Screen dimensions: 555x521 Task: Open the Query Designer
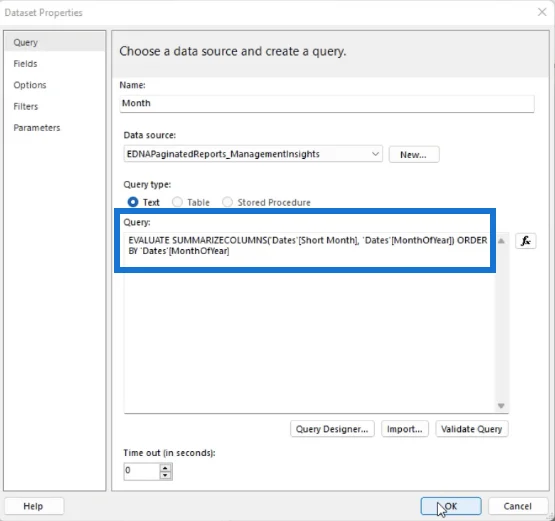(332, 429)
